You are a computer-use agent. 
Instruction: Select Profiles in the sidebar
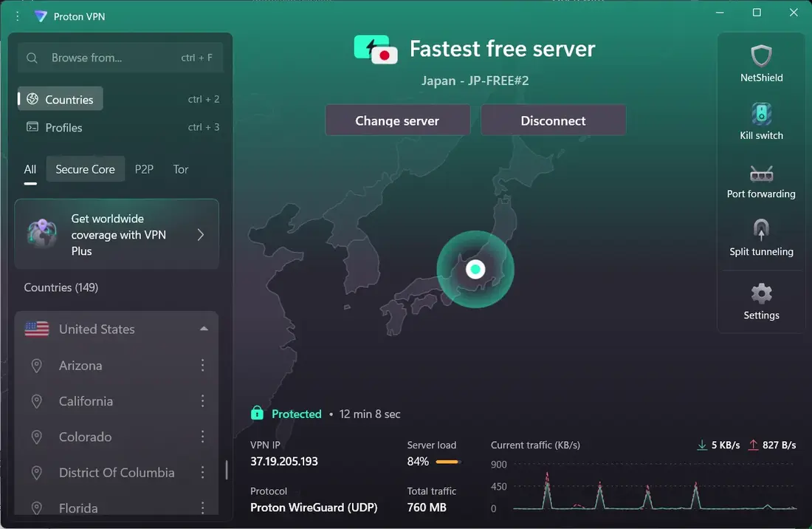tap(55, 128)
